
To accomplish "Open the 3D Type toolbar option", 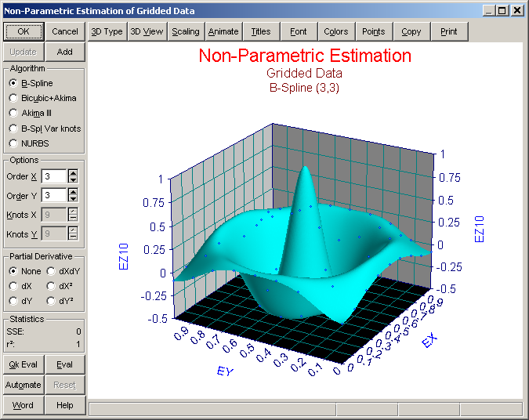I will (107, 31).
